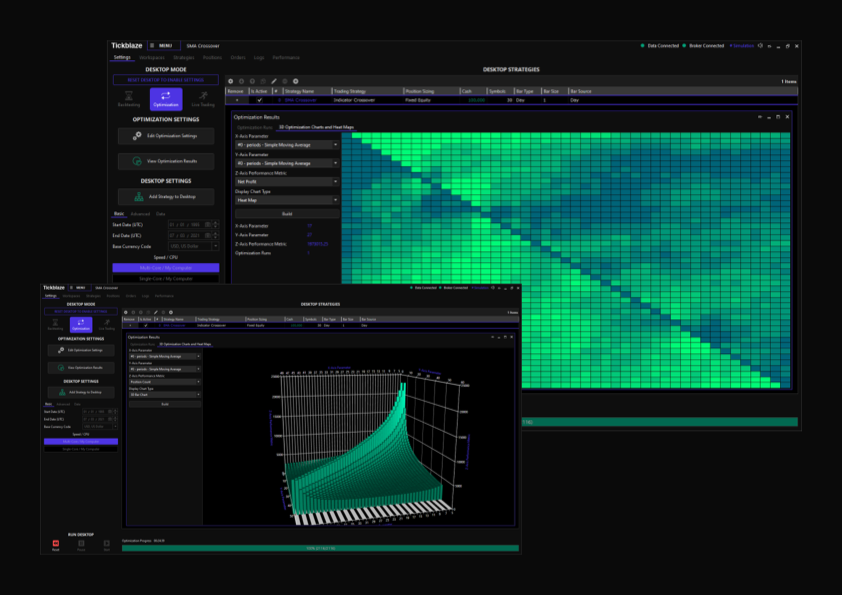Click the sound icon in top title bar

click(761, 45)
